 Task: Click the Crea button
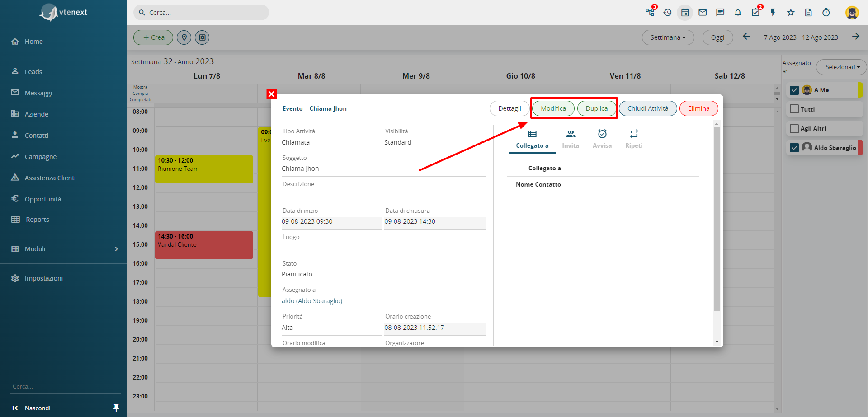coord(153,37)
